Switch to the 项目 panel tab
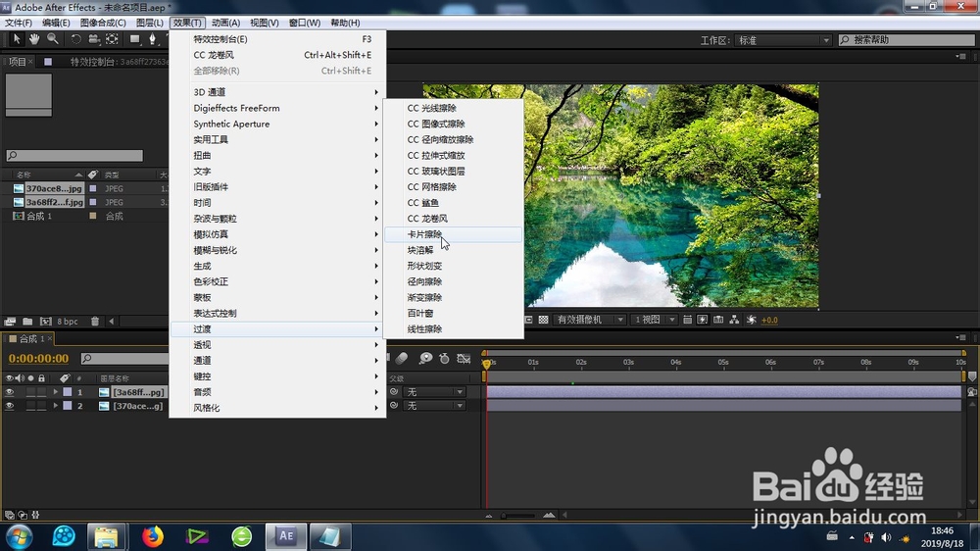Image resolution: width=980 pixels, height=551 pixels. point(18,62)
